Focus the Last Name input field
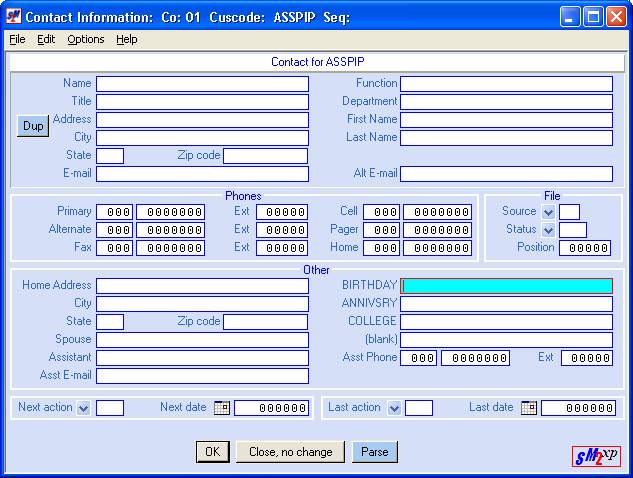The height and width of the screenshot is (478, 633). pos(506,138)
